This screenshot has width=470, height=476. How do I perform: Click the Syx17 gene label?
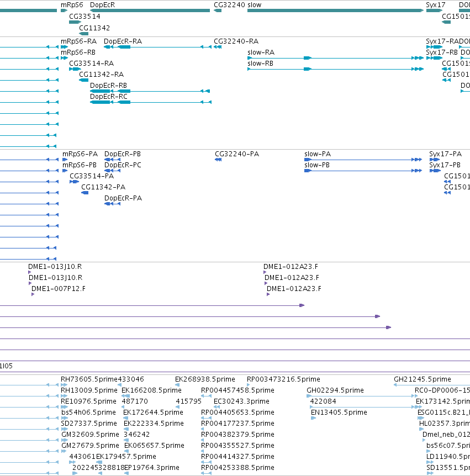click(436, 5)
